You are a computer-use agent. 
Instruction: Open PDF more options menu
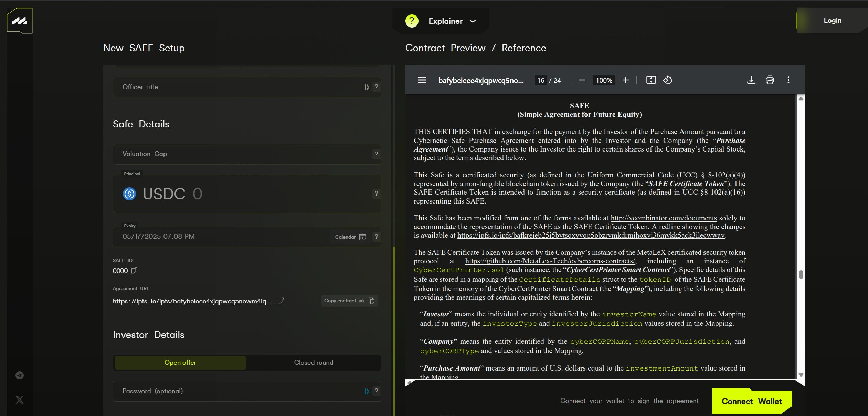pos(788,80)
